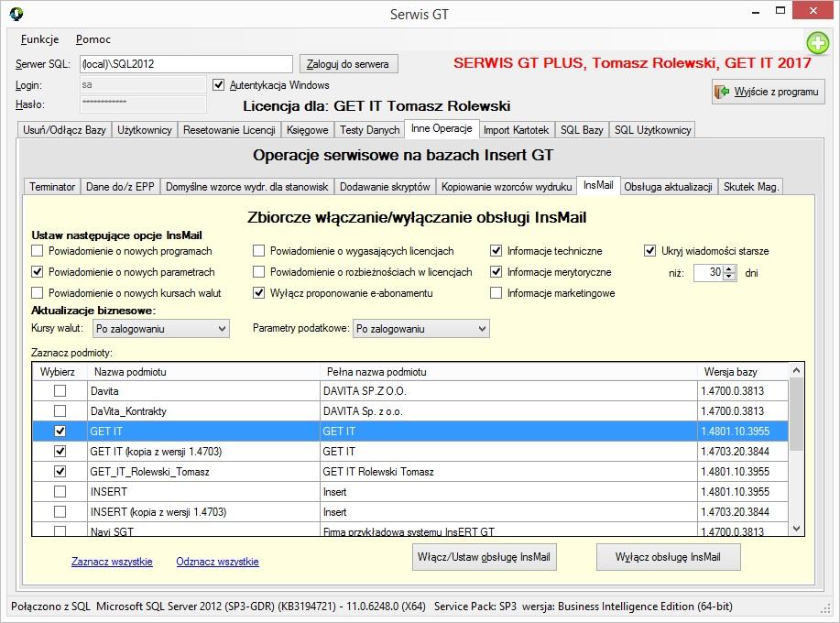Click GET IT Rolewski Tomasz full name cell

click(508, 472)
